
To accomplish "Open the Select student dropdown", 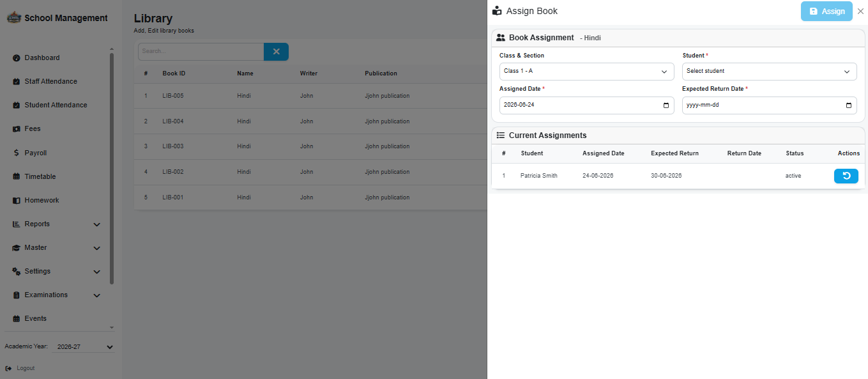I will point(769,72).
